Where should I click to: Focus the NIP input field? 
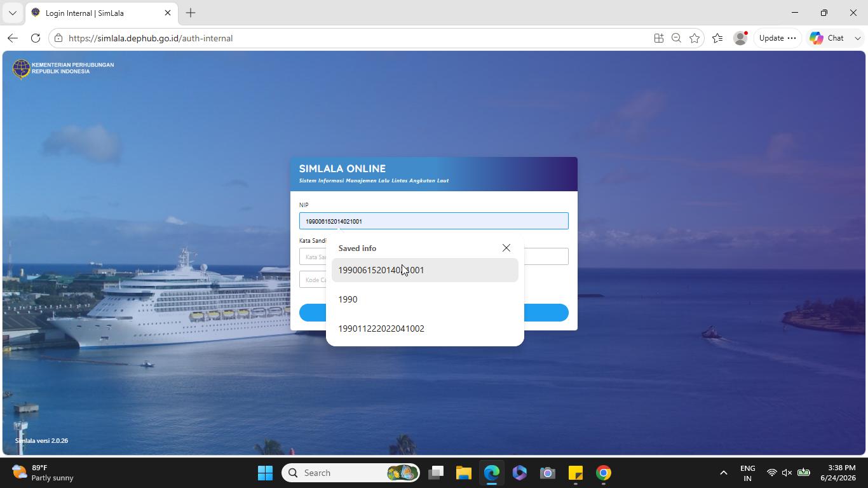[x=434, y=221]
